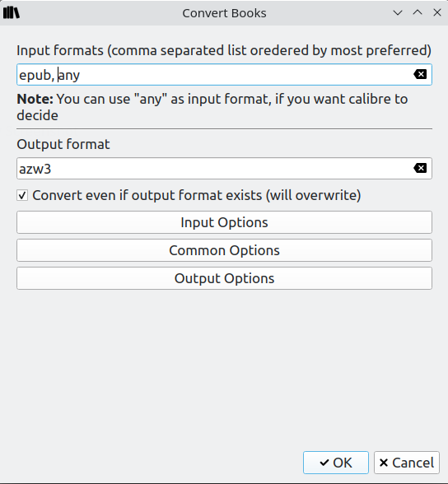
Task: Click the upward chevron in the title bar
Action: 418,12
